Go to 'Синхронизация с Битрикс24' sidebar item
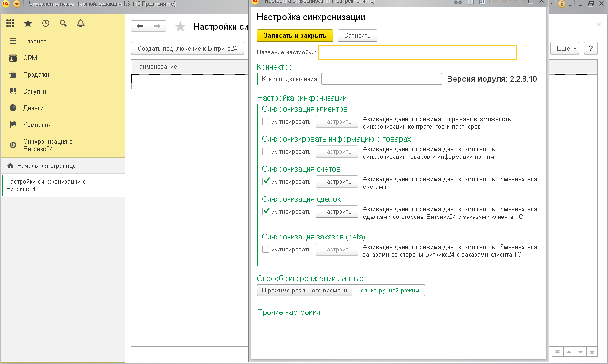The height and width of the screenshot is (364, 608). coord(48,145)
